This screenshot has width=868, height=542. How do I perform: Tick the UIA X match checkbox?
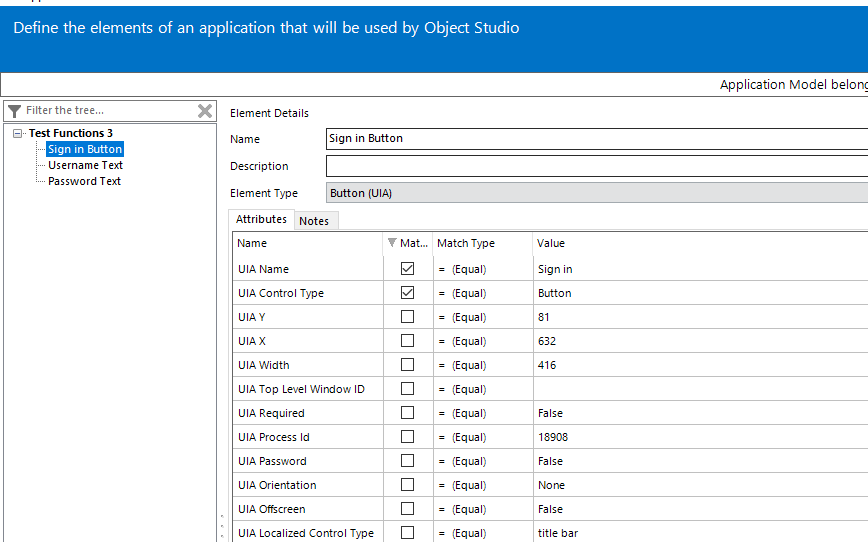tap(407, 341)
